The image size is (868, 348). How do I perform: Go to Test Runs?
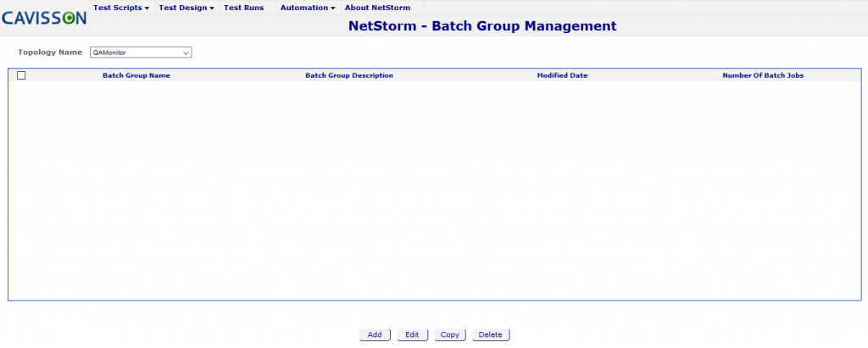(x=243, y=8)
